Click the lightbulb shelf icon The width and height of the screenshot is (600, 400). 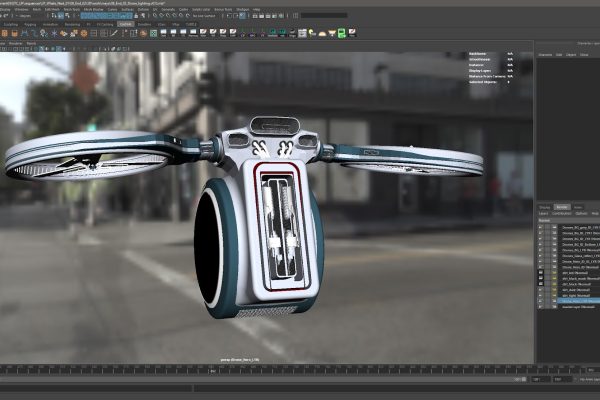312,33
